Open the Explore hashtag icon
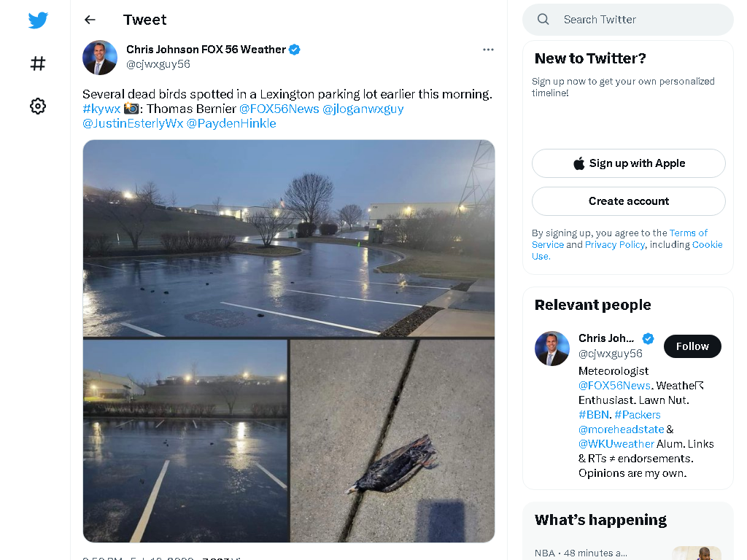 click(x=38, y=63)
